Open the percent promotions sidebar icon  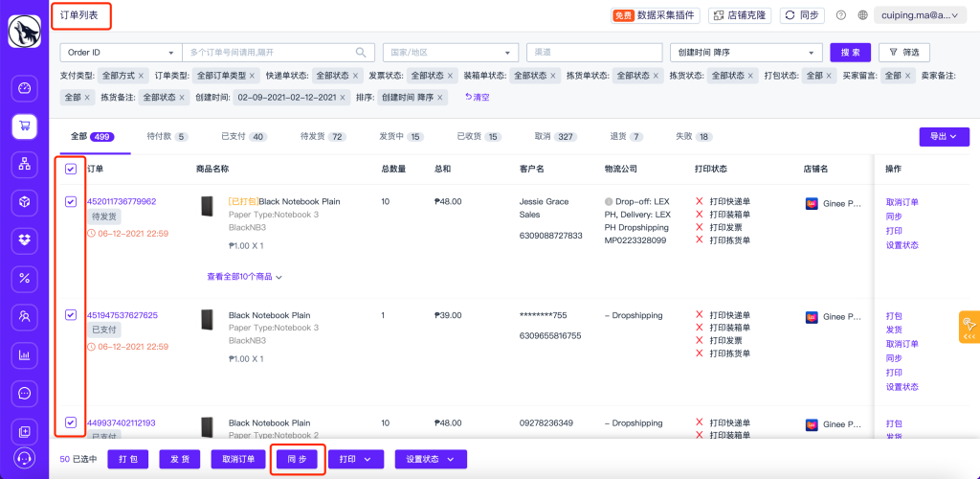[x=24, y=279]
